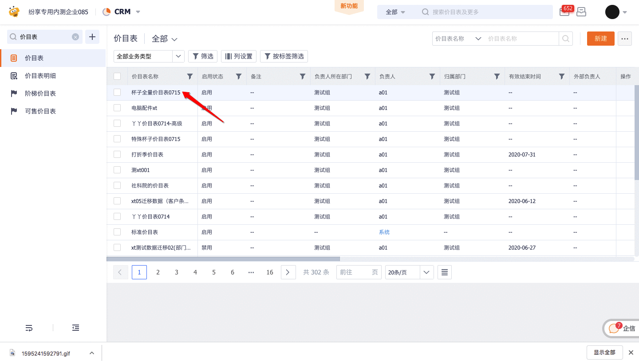The image size is (639, 364).
Task: Open the tray inbox icon in header
Action: pos(581,12)
